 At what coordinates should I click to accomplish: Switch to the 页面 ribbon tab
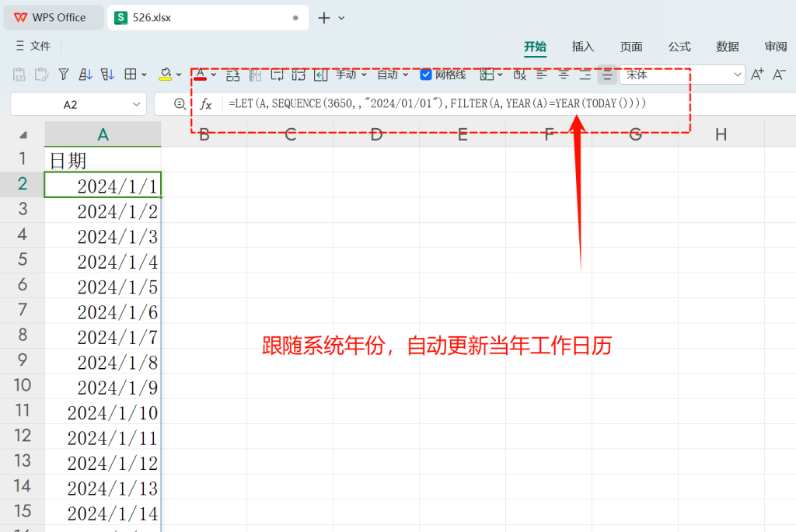coord(631,47)
